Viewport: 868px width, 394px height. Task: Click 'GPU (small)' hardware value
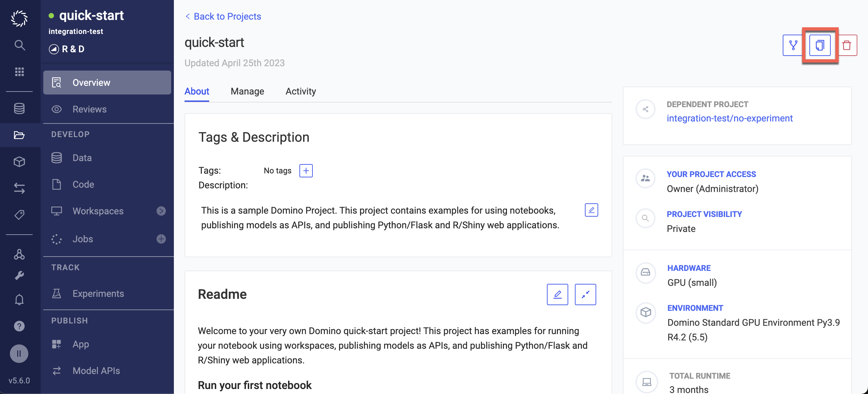click(x=692, y=283)
